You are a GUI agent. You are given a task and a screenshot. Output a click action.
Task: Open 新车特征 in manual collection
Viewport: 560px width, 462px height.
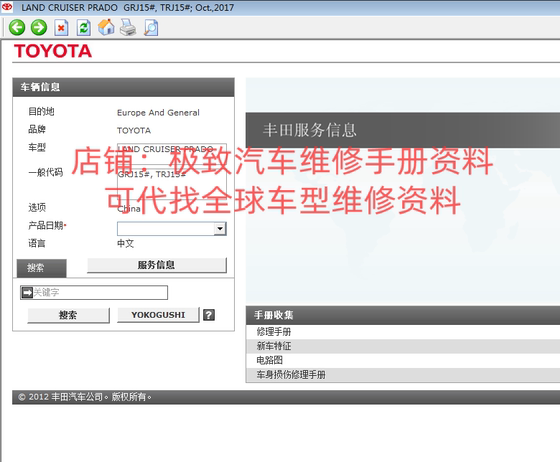coord(274,346)
